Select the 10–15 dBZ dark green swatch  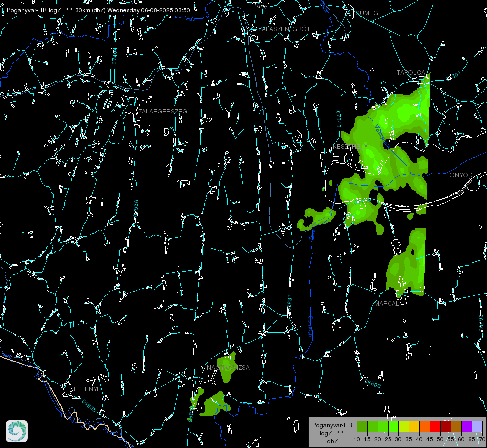click(362, 427)
